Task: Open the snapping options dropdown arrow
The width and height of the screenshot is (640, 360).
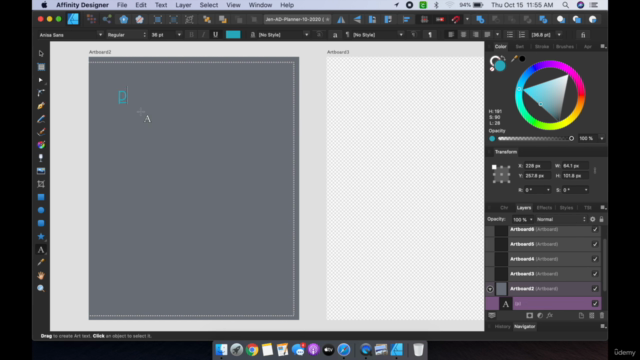Action: coord(467,19)
